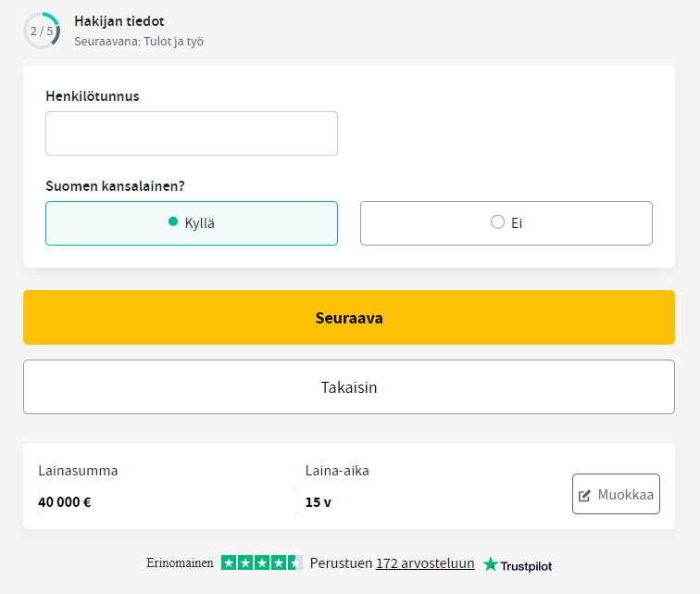
Task: Click the 15 v loan period value
Action: tap(319, 502)
